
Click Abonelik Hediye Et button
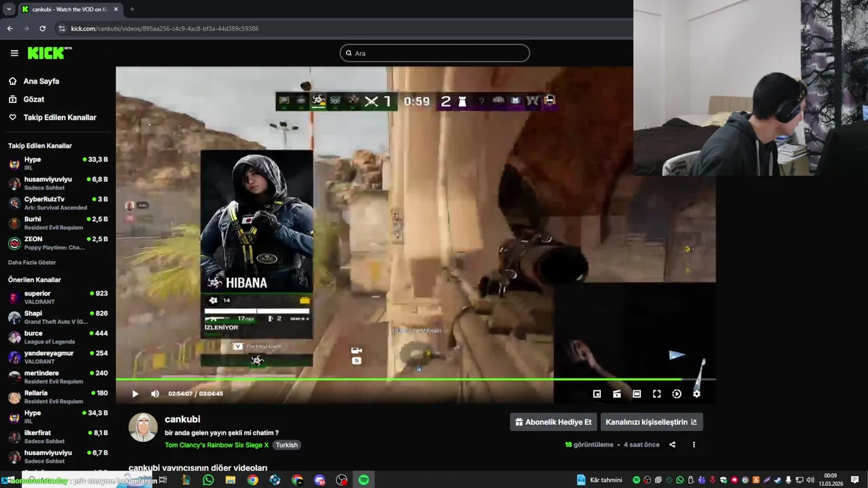pyautogui.click(x=553, y=422)
